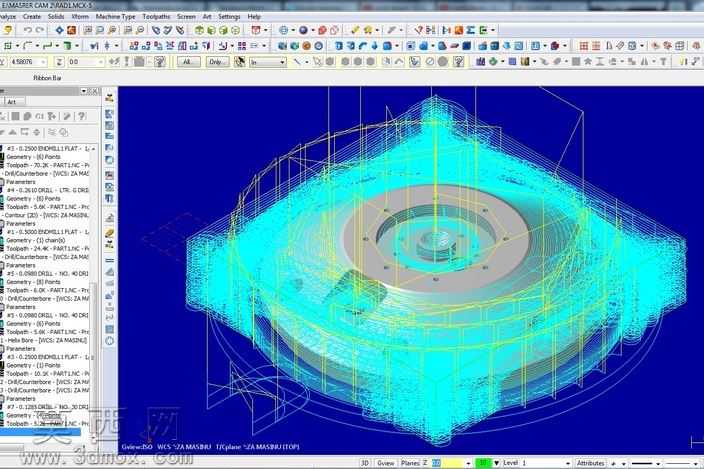Click the green color swatch in status bar
The height and width of the screenshot is (469, 704).
click(x=484, y=463)
